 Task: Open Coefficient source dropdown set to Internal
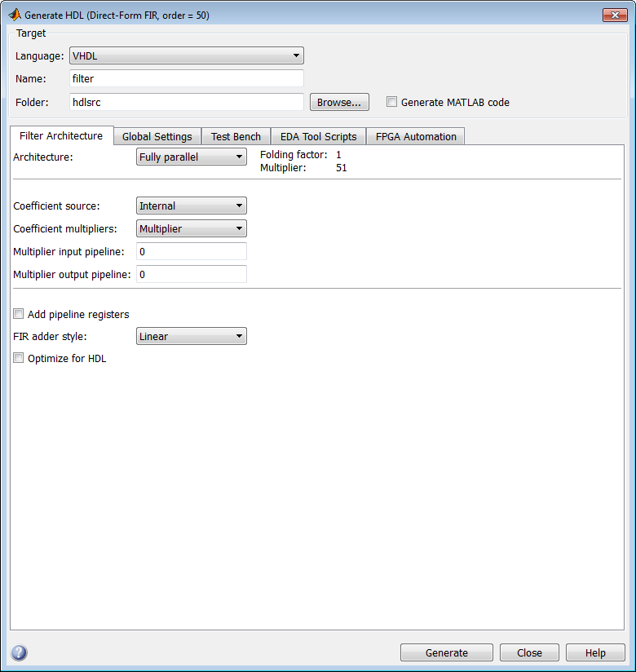(x=191, y=206)
